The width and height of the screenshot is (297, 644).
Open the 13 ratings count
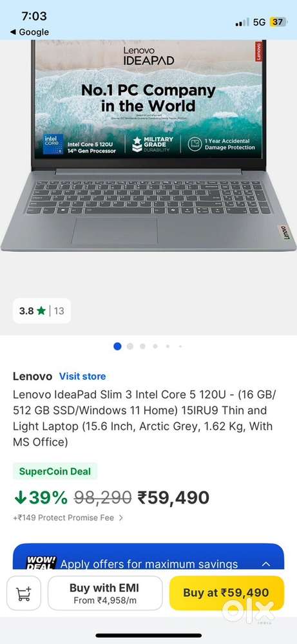click(59, 311)
